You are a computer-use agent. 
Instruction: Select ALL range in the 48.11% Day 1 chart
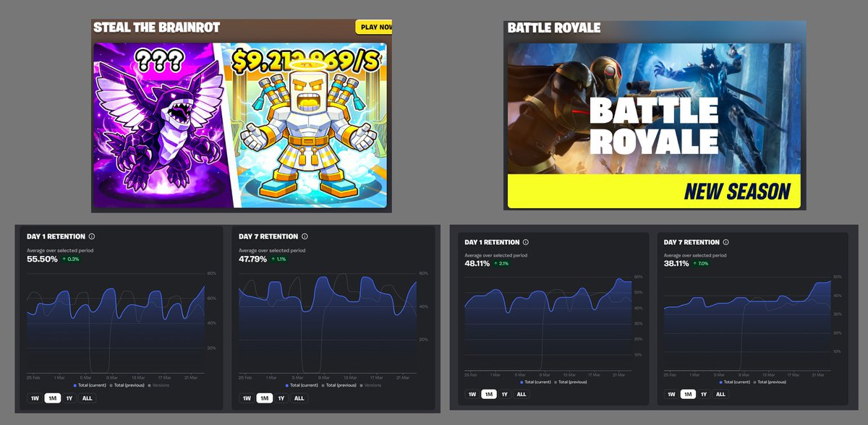click(x=521, y=394)
